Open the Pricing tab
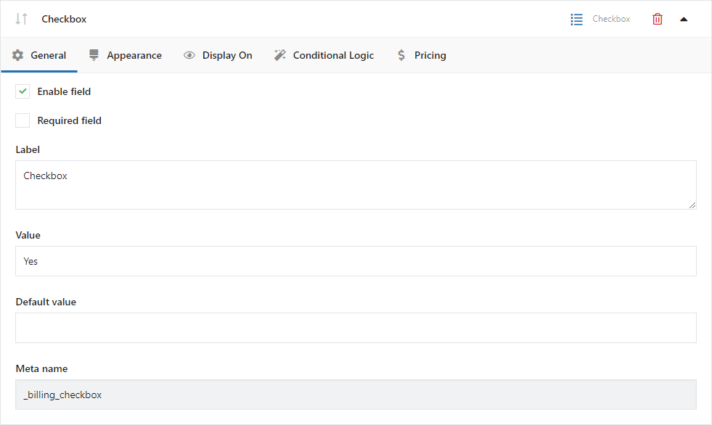The height and width of the screenshot is (425, 712). [x=422, y=55]
